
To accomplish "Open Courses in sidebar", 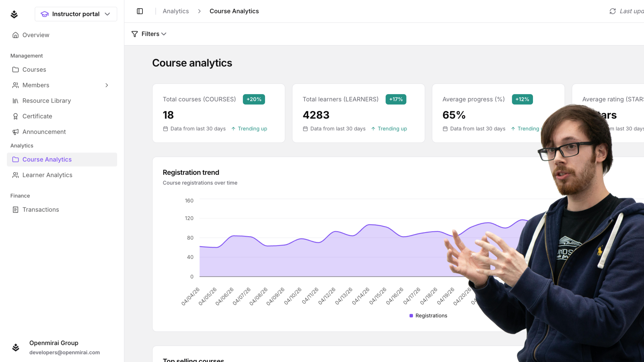I will tap(62, 70).
